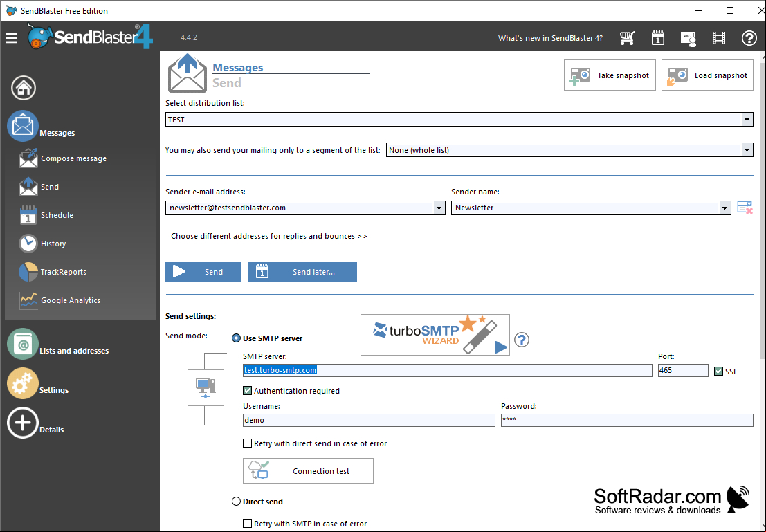This screenshot has width=766, height=532.
Task: Click the Compose message pen icon
Action: (28, 158)
